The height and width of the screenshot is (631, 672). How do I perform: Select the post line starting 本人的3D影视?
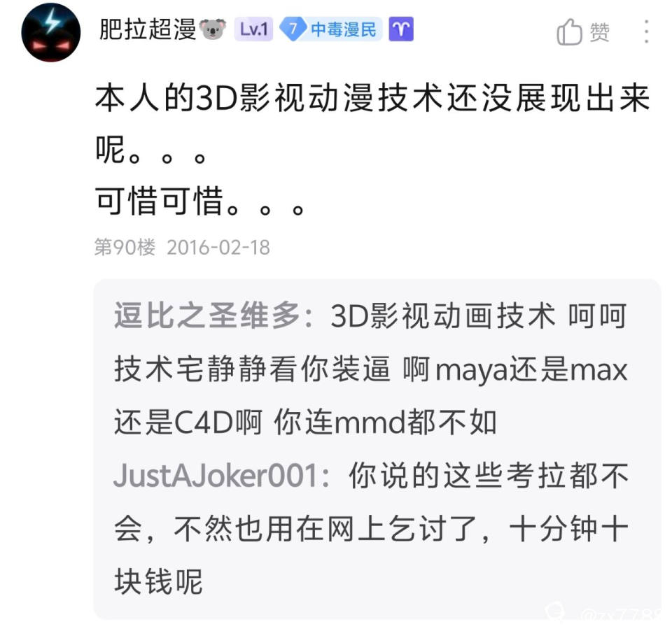[372, 98]
